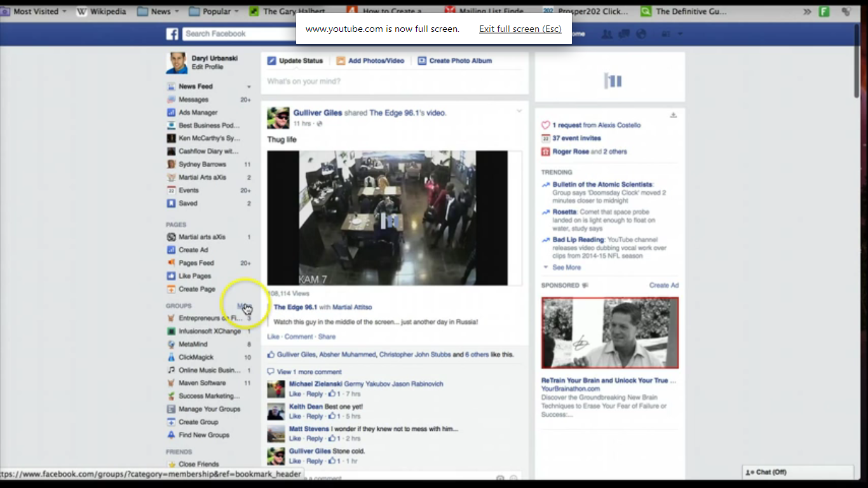Open Create Ad link in Sponsored section
This screenshot has height=488, width=868.
664,285
